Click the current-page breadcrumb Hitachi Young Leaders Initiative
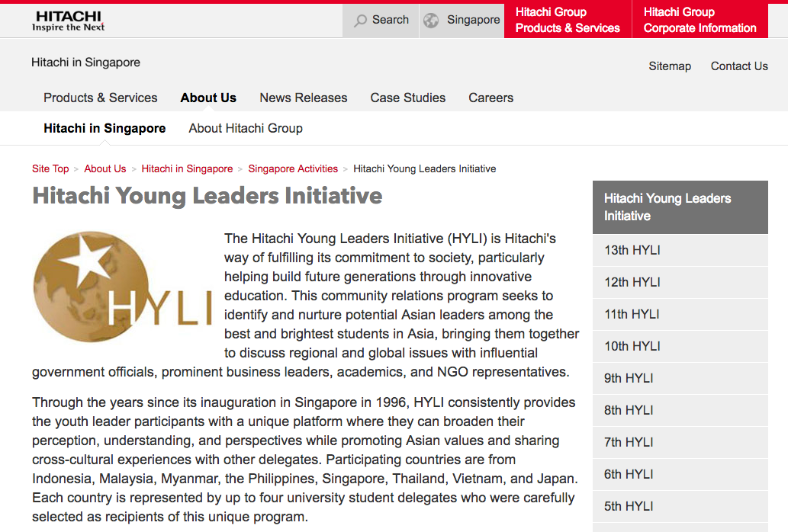The height and width of the screenshot is (532, 788). coord(425,168)
